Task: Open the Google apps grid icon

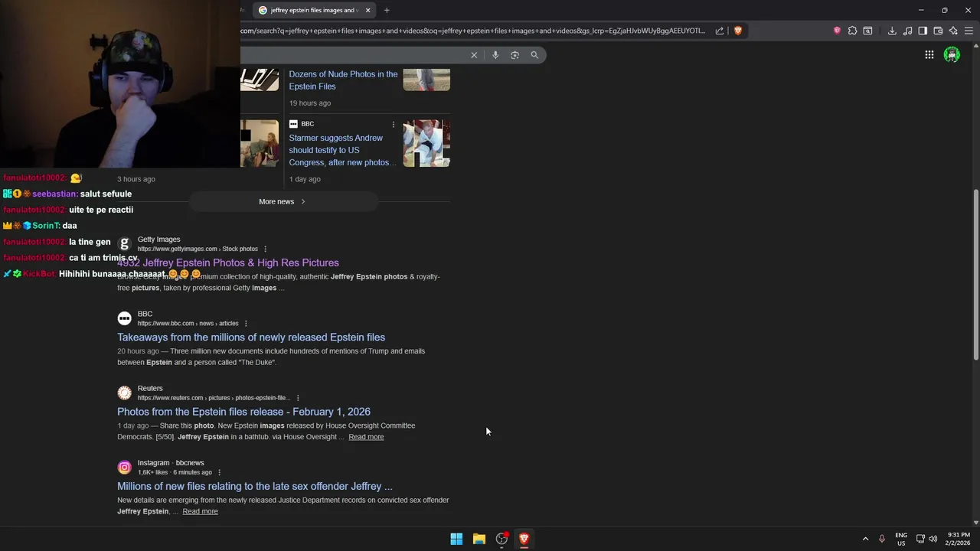Action: (929, 54)
